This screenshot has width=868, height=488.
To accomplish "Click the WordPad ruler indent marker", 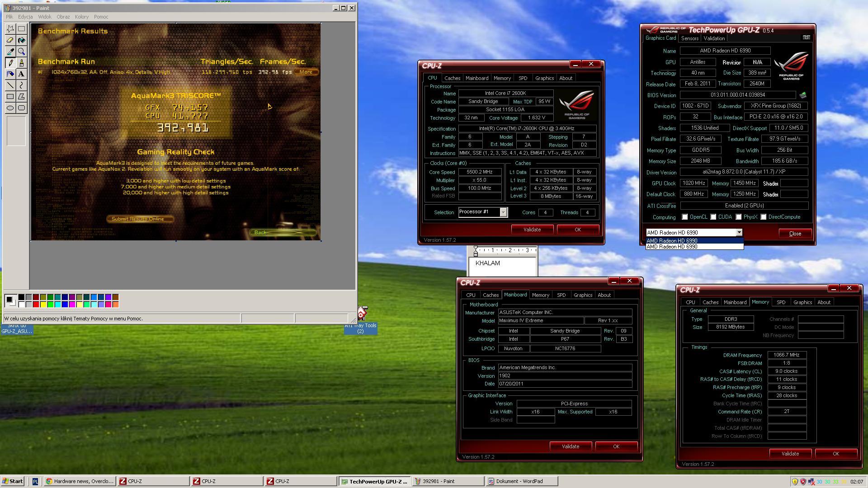I will pyautogui.click(x=476, y=252).
